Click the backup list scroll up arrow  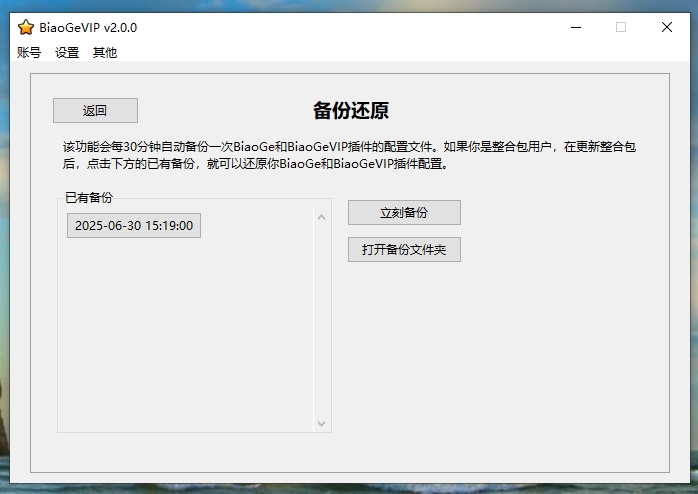[x=321, y=217]
